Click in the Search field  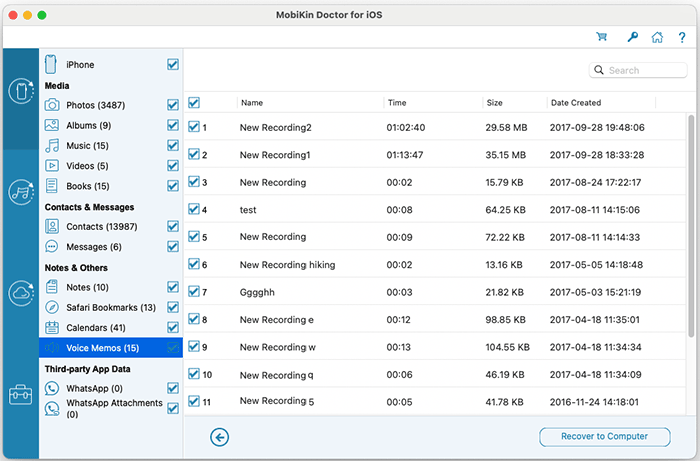coord(638,70)
